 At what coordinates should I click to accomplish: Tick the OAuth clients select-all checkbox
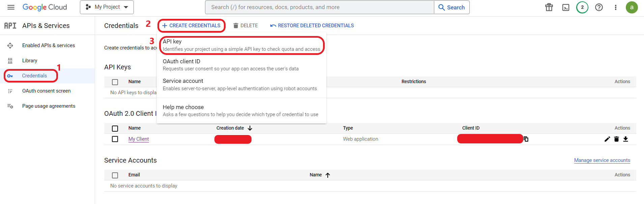[115, 128]
